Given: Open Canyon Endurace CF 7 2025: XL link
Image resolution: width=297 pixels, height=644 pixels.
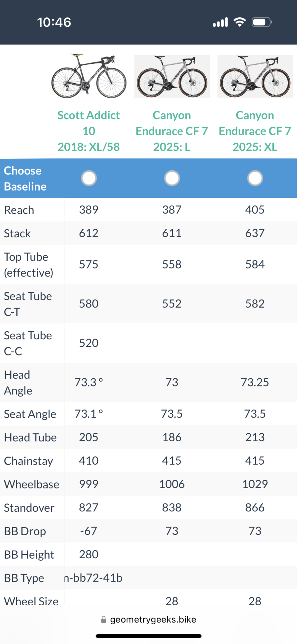Looking at the screenshot, I should [255, 131].
